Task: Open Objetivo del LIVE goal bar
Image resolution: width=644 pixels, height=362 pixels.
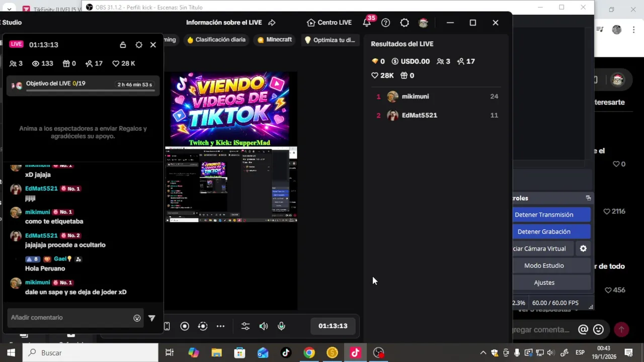Action: click(84, 85)
